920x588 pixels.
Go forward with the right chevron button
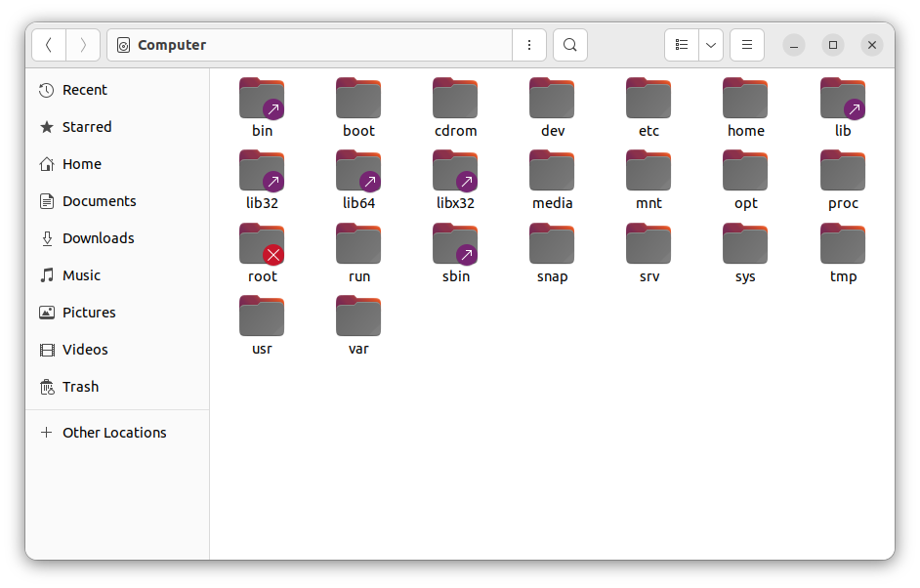click(x=83, y=45)
